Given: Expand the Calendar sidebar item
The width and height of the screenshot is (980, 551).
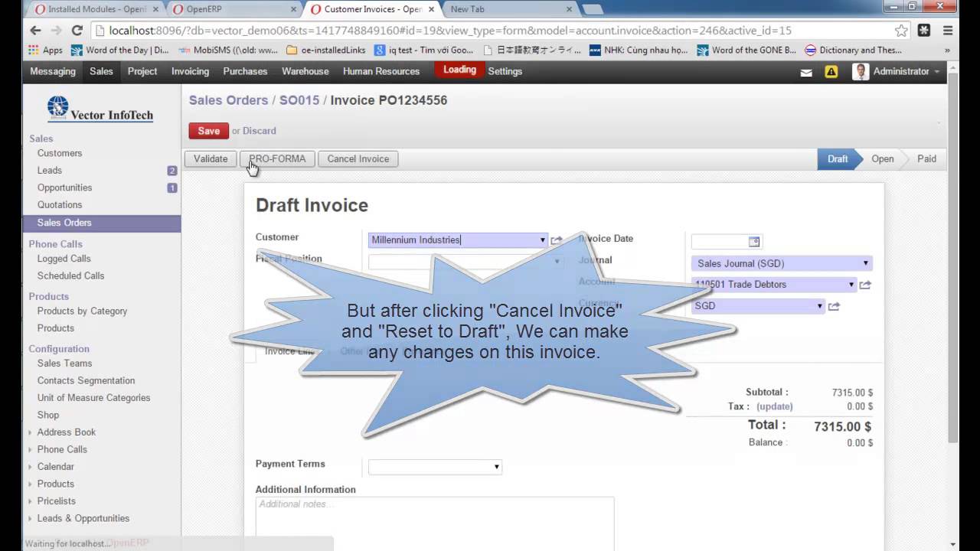Looking at the screenshot, I should 55,467.
